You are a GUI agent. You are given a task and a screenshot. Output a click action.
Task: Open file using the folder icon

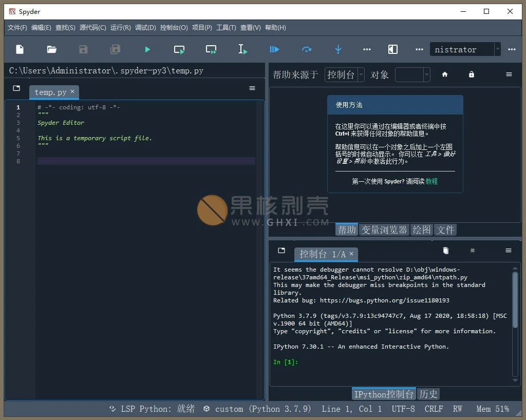point(51,50)
